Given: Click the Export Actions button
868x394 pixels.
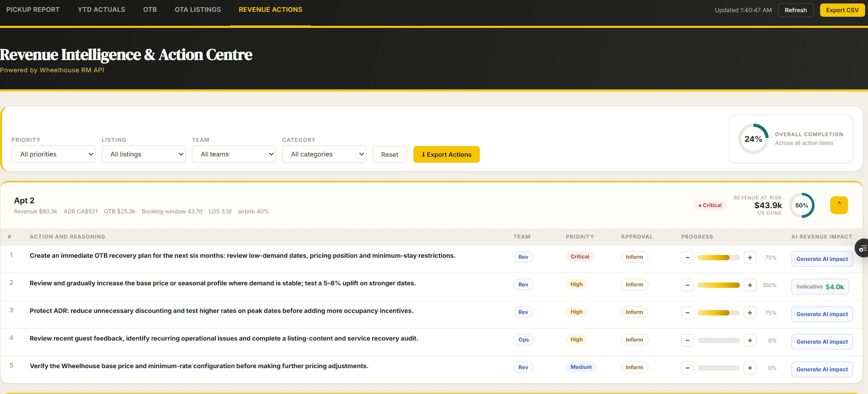Looking at the screenshot, I should pyautogui.click(x=446, y=154).
